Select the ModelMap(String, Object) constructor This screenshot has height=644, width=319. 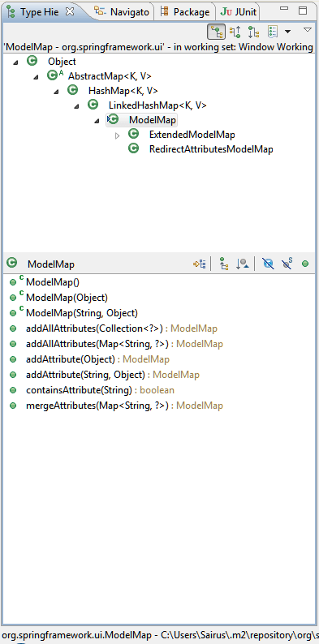82,313
